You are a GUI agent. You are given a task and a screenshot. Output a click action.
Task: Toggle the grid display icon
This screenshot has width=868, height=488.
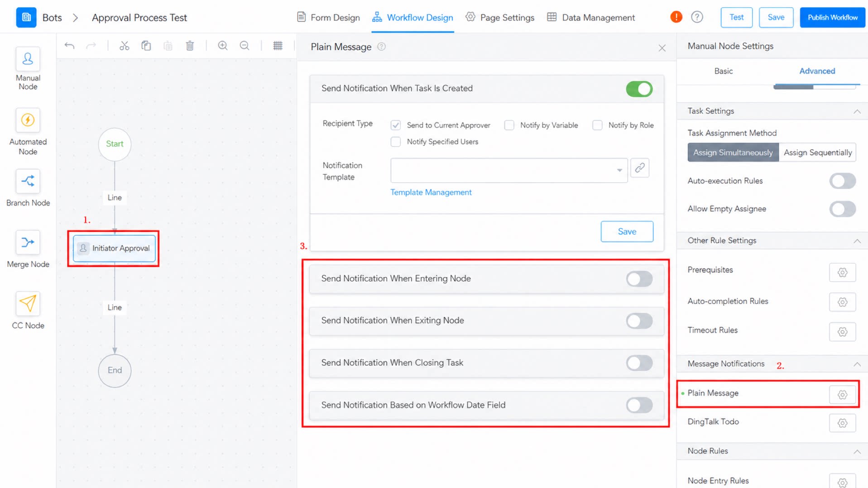[278, 46]
